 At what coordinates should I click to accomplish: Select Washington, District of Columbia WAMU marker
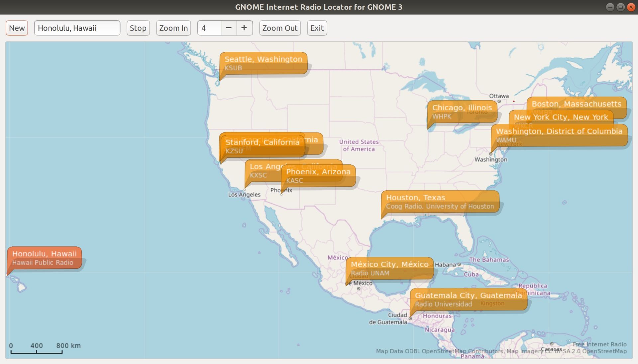click(559, 135)
